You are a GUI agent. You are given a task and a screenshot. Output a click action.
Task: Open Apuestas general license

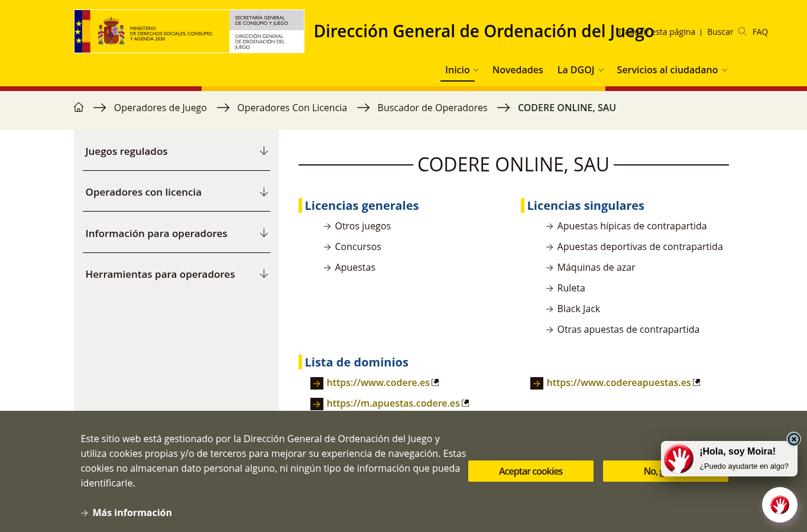pos(355,267)
